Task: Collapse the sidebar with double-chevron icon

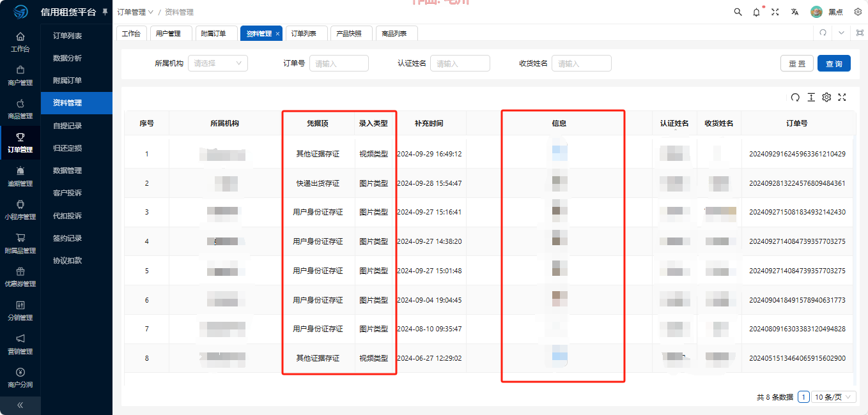Action: 20,405
